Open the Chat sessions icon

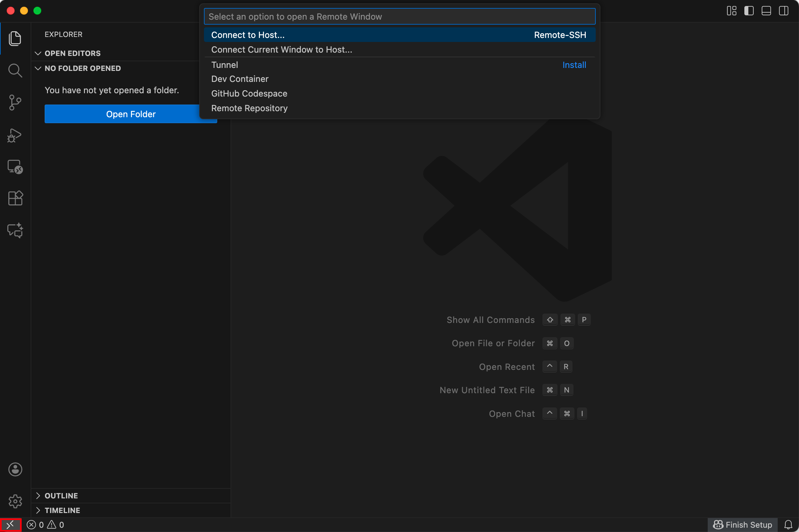pos(15,230)
